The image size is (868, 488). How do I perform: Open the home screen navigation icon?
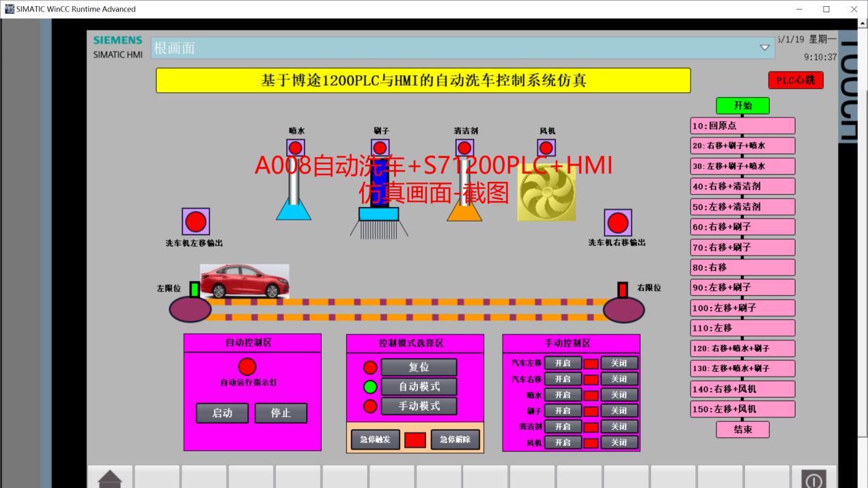(110, 478)
